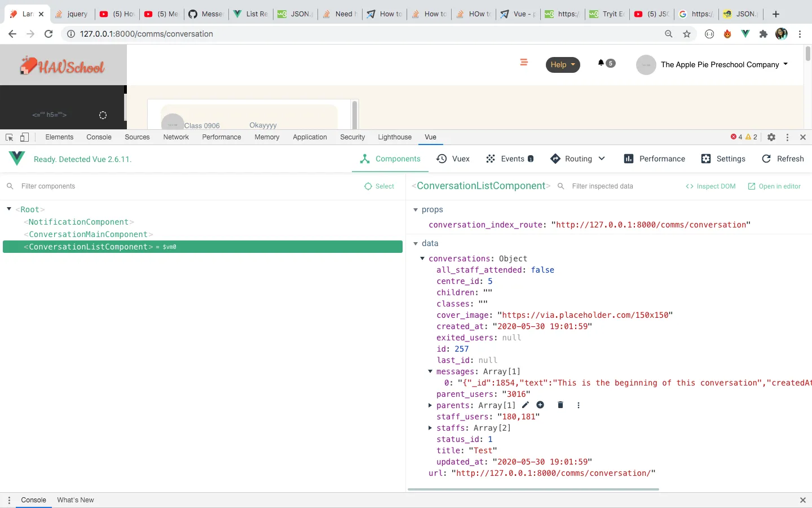Click the Select component button
The height and width of the screenshot is (508, 812).
[379, 186]
